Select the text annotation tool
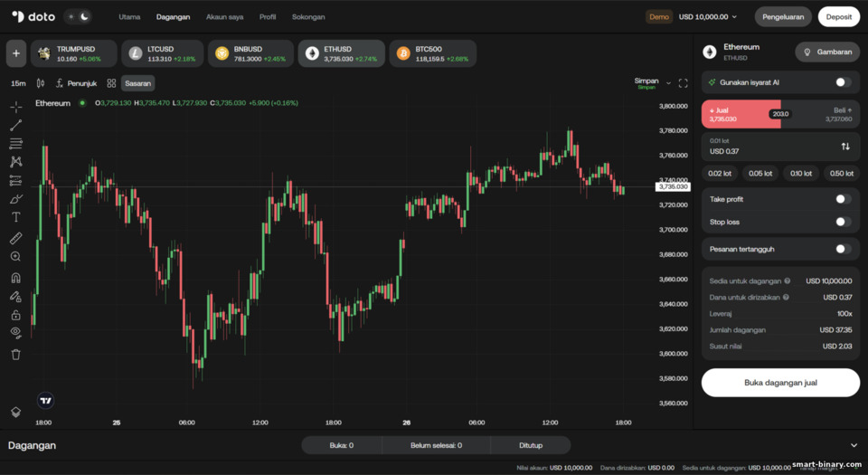The image size is (868, 475). pos(16,217)
